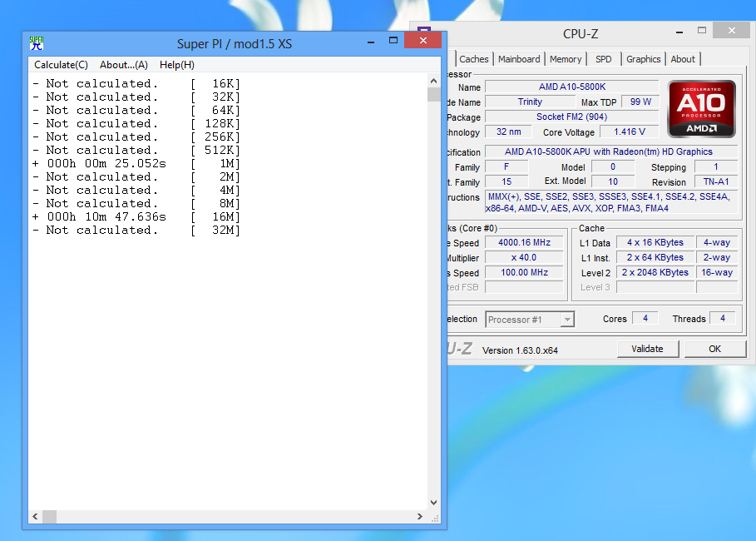756x541 pixels.
Task: Click the horizontal scrollbar thumb in Super PI
Action: coord(49,516)
